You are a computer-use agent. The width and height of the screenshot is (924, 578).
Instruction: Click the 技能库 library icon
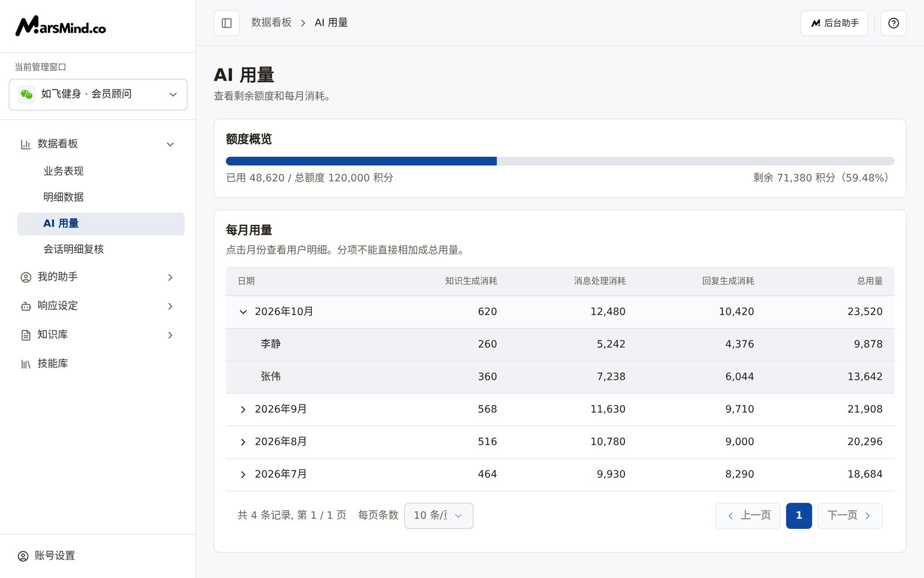point(26,364)
